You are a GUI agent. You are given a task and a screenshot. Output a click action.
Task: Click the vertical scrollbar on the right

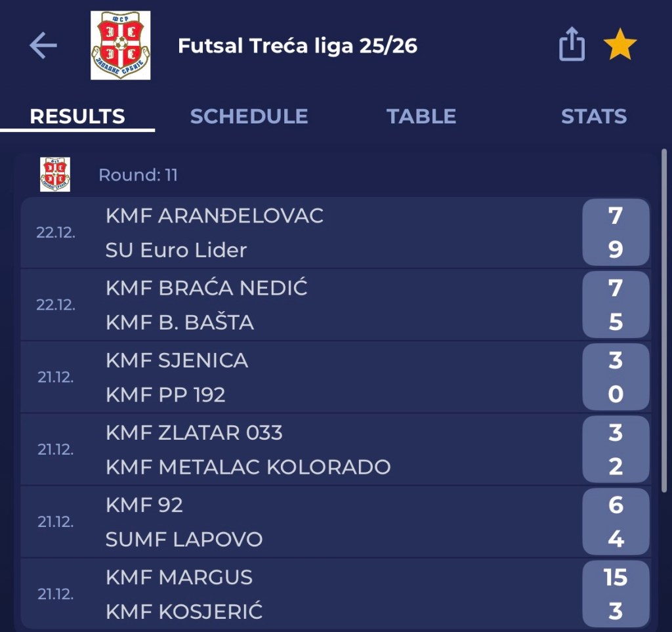[663, 322]
